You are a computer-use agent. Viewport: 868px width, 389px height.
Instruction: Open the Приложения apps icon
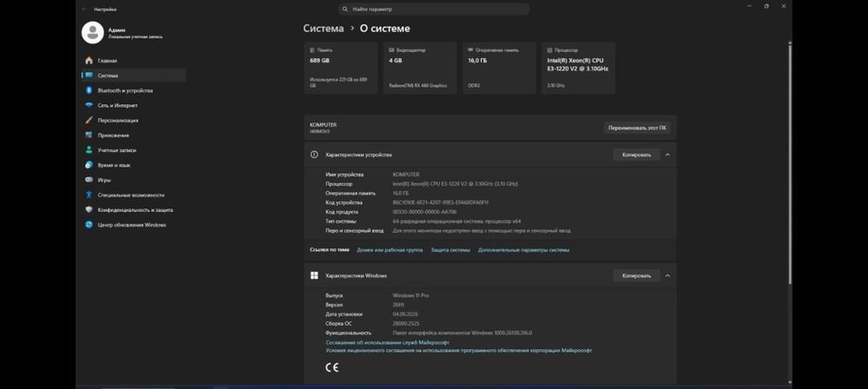coord(89,135)
